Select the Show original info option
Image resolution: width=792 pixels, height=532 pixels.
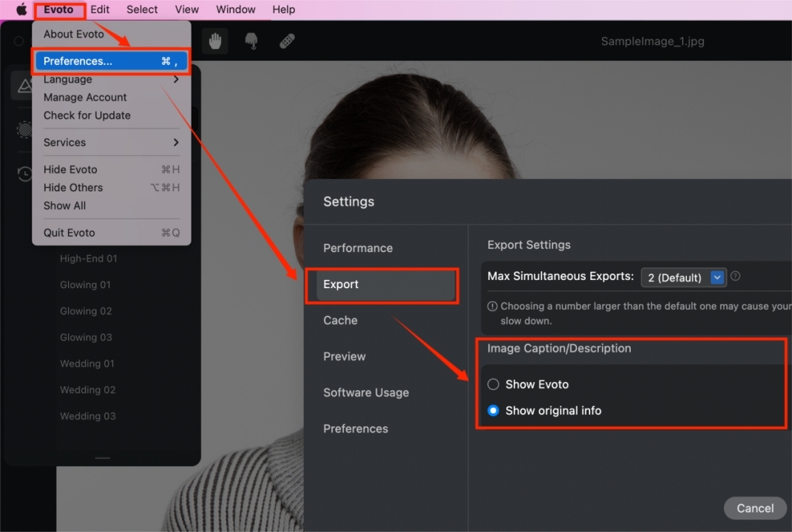pyautogui.click(x=493, y=411)
